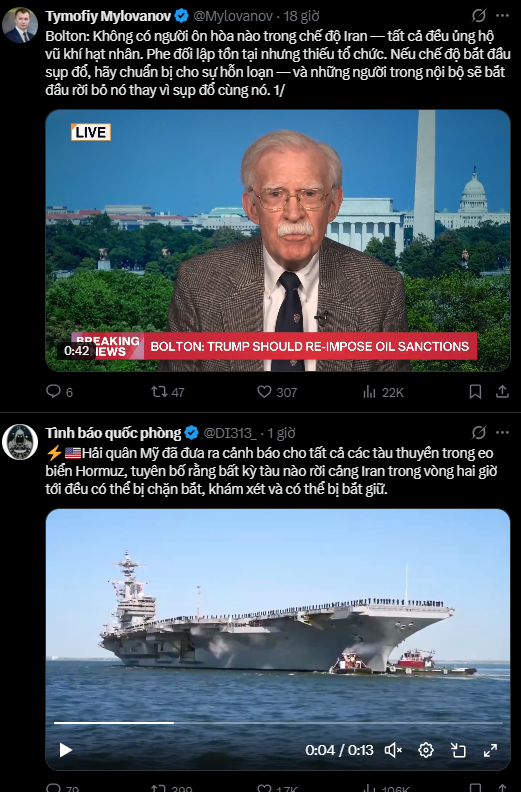Click Mylovanov's profile avatar
521x792 pixels.
[20, 25]
